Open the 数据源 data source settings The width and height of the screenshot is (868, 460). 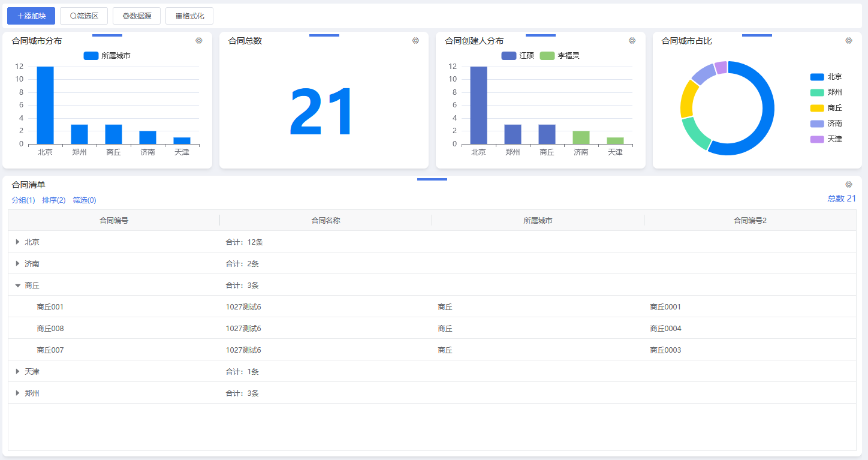(x=137, y=16)
